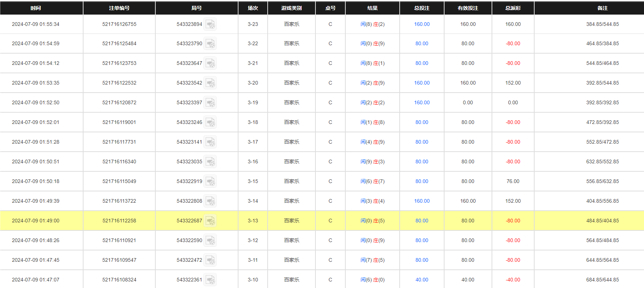The height and width of the screenshot is (288, 644).
Task: Click the 备注 column header
Action: tap(602, 8)
